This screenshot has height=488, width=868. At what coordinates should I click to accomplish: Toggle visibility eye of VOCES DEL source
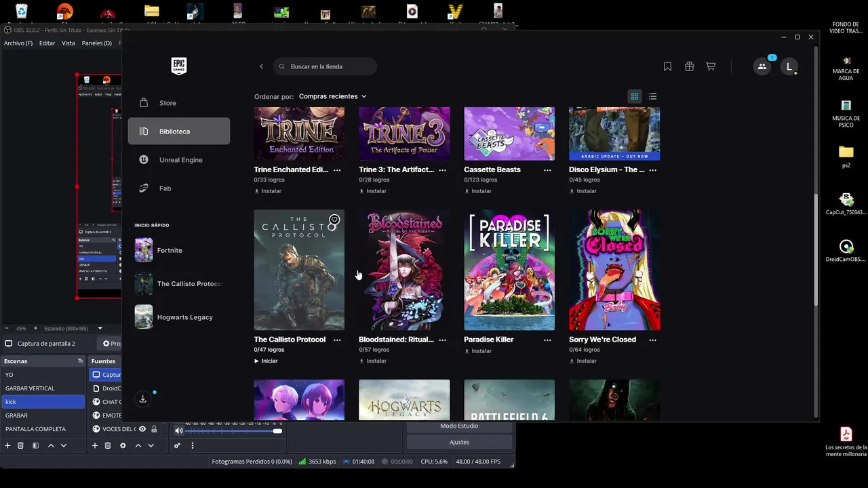[x=142, y=429]
